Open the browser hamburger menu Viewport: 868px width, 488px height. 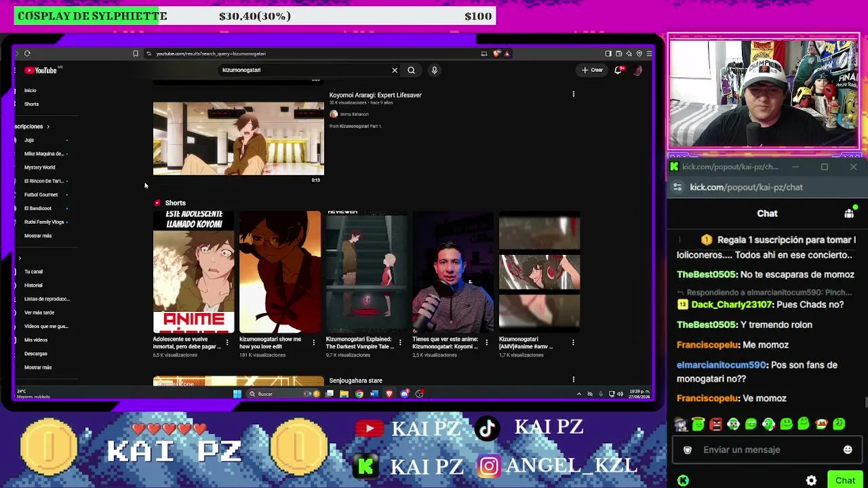pyautogui.click(x=649, y=54)
